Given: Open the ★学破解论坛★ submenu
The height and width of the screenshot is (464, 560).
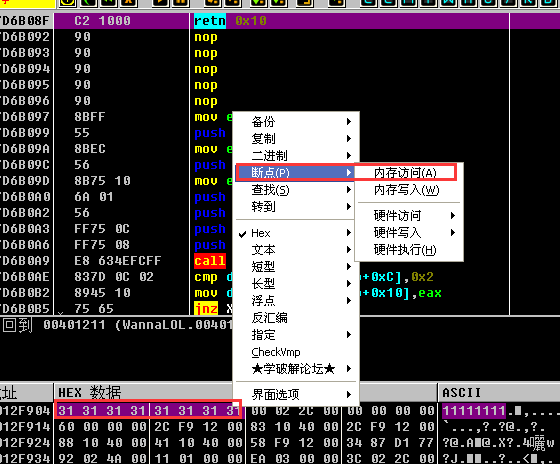Looking at the screenshot, I should [x=296, y=369].
